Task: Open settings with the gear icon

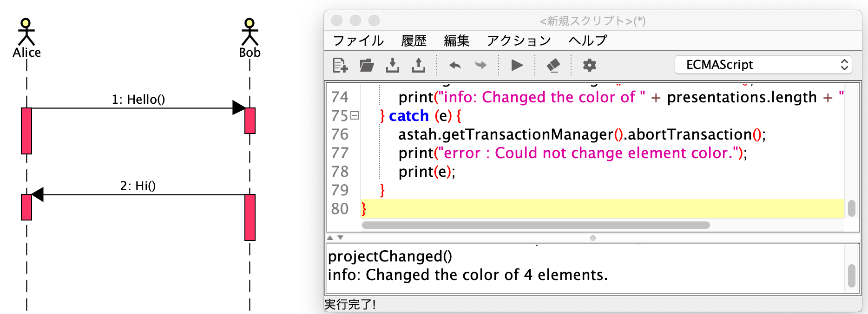Action: tap(589, 65)
